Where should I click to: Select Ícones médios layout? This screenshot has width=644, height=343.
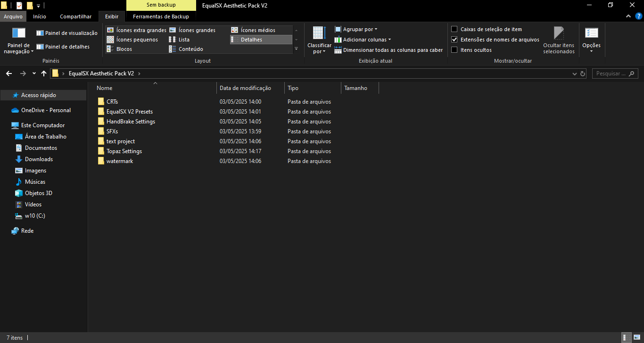253,30
